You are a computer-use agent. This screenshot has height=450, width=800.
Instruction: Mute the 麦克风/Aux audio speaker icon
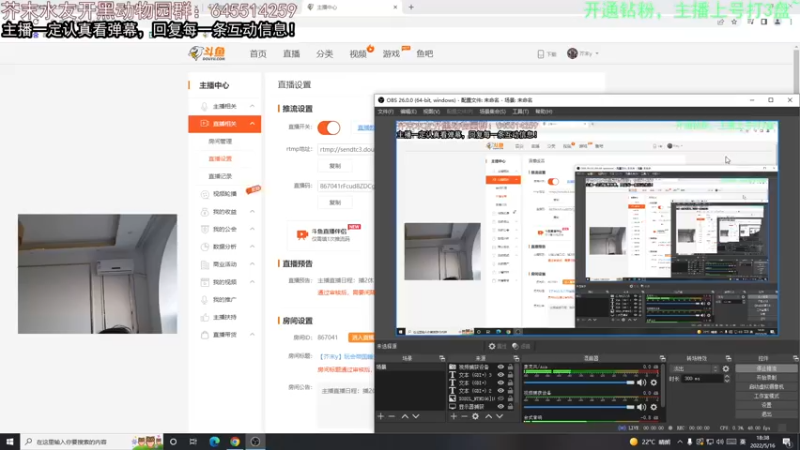pyautogui.click(x=641, y=383)
